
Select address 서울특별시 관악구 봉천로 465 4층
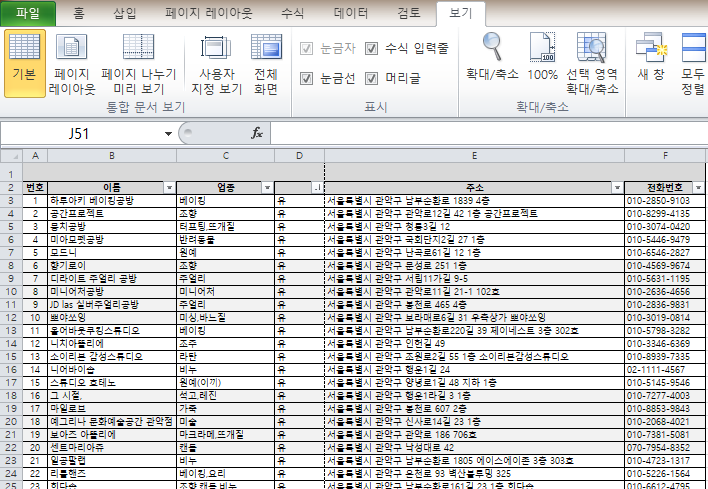coord(474,305)
